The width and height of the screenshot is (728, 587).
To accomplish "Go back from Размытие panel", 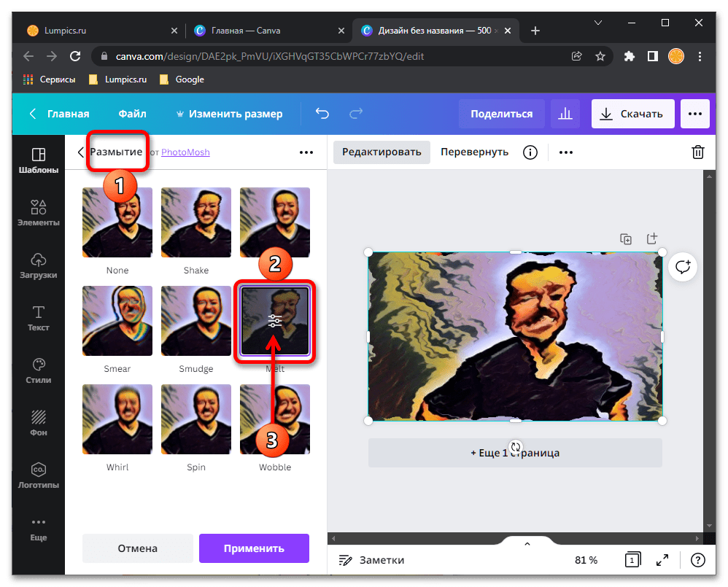I will [80, 152].
